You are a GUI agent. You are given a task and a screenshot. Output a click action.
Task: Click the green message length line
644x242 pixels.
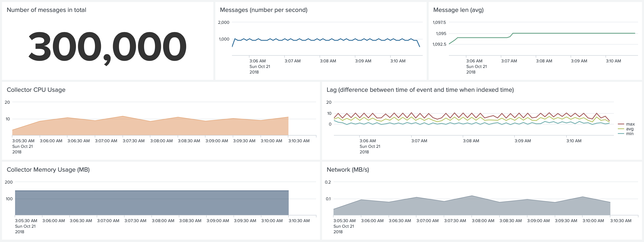pos(575,33)
